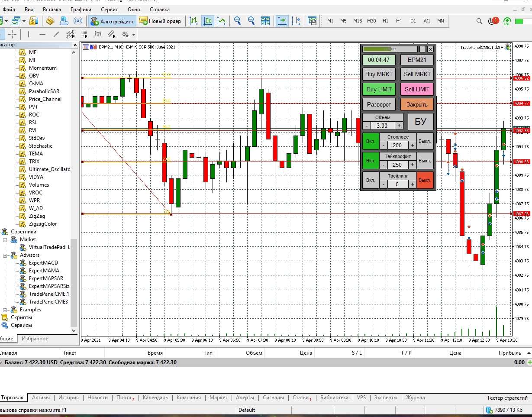This screenshot has width=532, height=417.
Task: Increase Стоплосс value with plus
Action: tap(413, 145)
